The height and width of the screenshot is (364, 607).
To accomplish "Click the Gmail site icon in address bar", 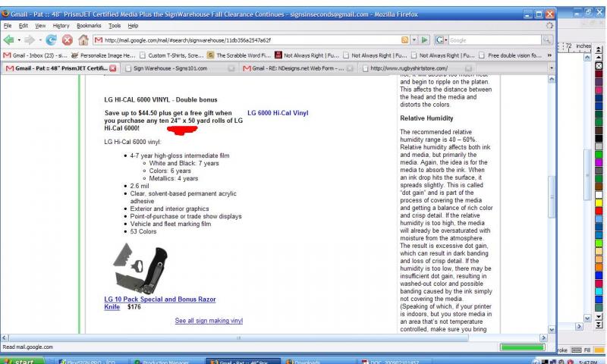I will click(x=99, y=40).
